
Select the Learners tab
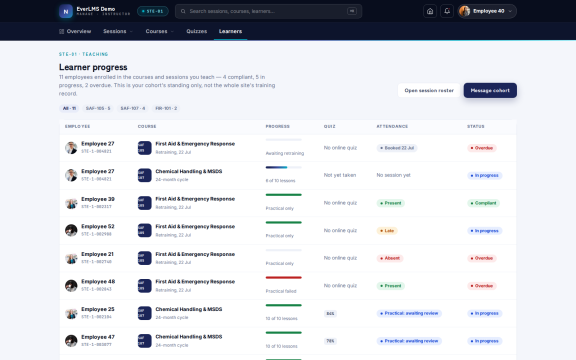tap(230, 32)
